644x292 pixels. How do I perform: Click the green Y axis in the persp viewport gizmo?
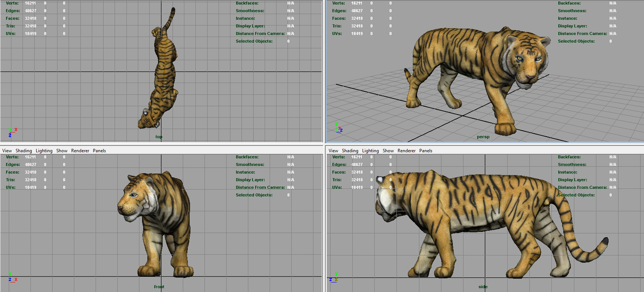(x=336, y=124)
